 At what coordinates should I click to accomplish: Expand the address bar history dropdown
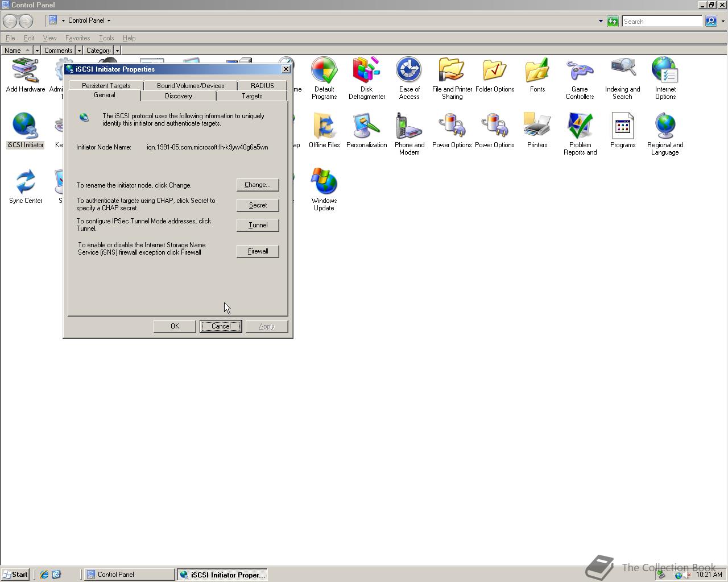coord(601,21)
